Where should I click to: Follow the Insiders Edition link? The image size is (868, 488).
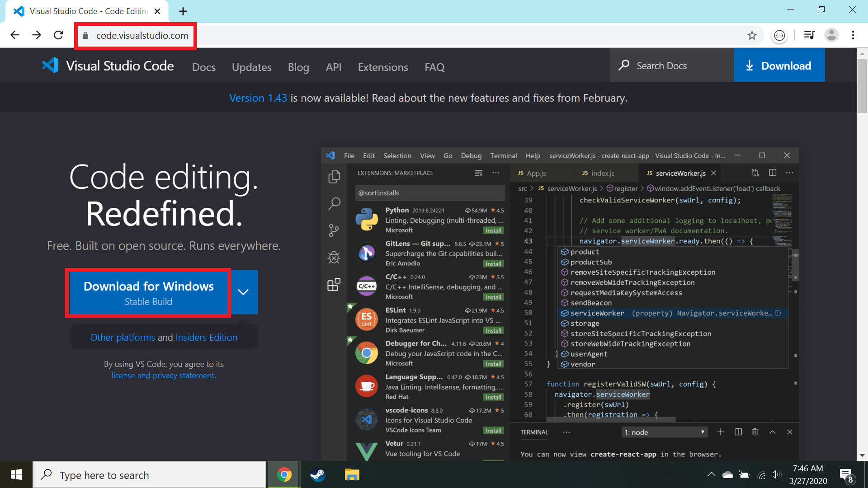coord(206,338)
